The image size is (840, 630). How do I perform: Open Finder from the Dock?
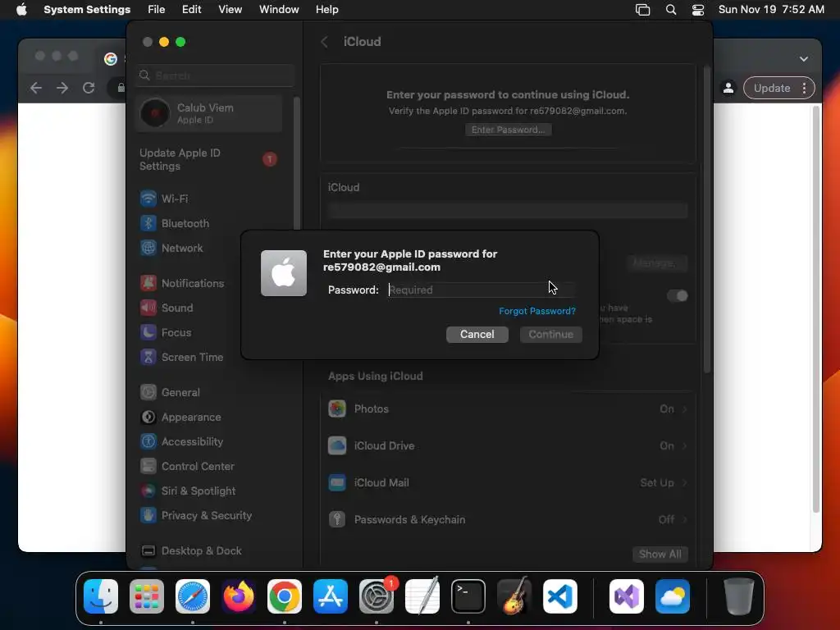101,596
